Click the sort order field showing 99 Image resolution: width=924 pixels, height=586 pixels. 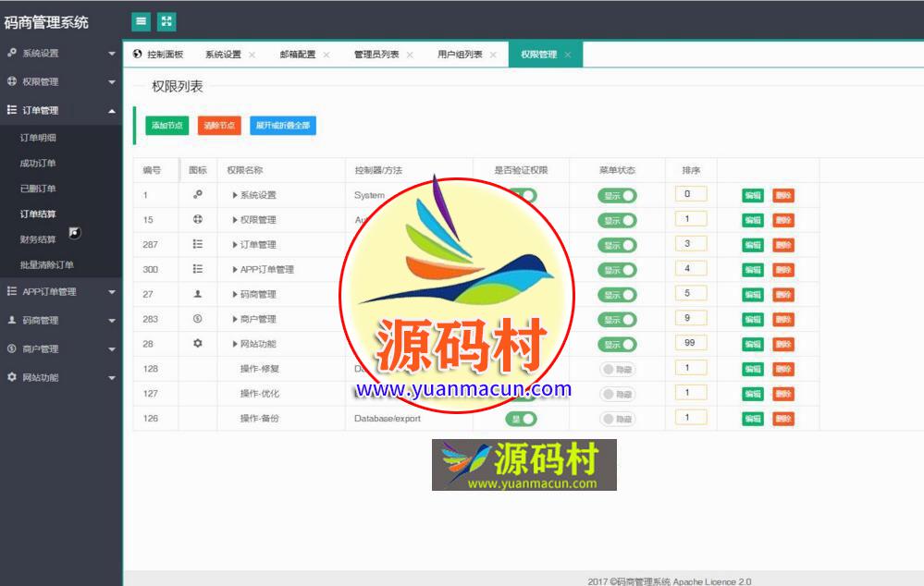click(x=690, y=343)
